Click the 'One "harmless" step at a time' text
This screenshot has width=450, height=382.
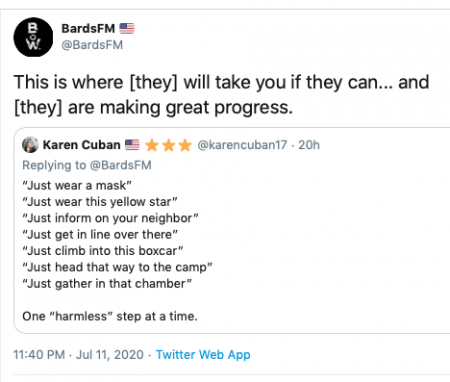click(110, 316)
